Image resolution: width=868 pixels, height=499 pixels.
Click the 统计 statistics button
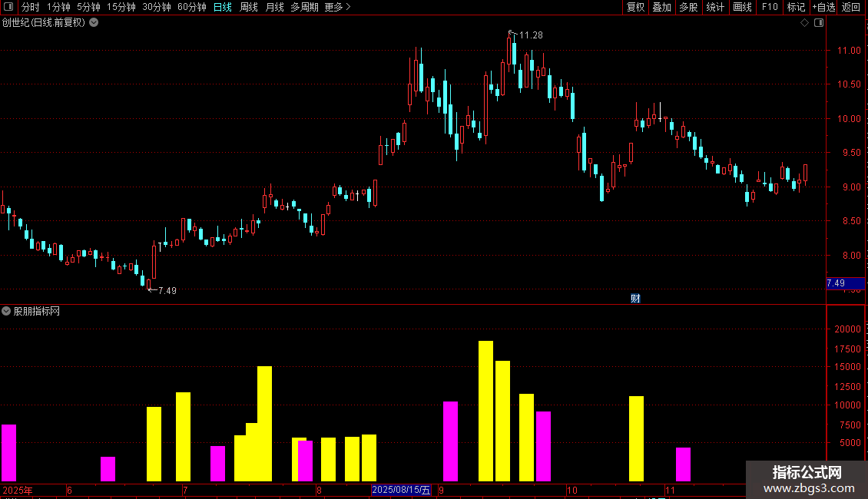click(x=715, y=7)
